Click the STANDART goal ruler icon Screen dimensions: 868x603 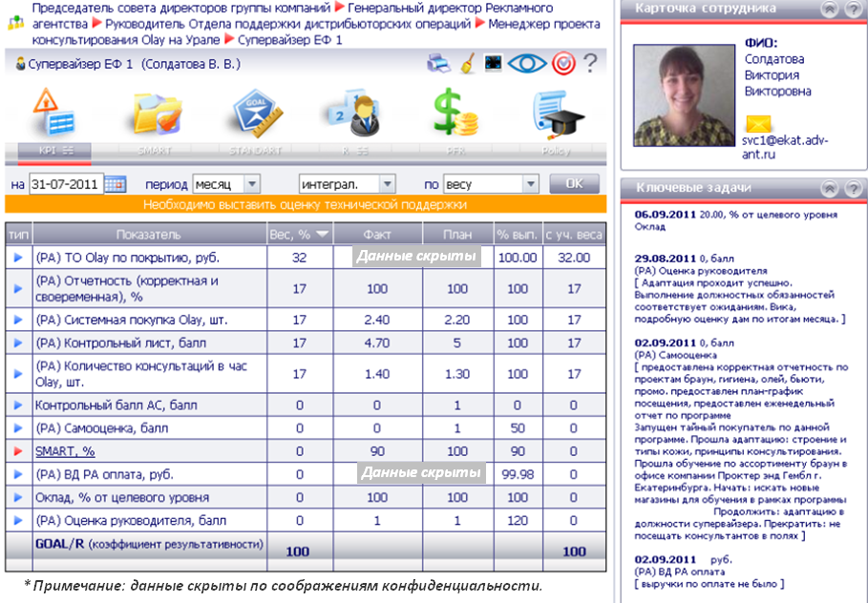click(x=258, y=114)
